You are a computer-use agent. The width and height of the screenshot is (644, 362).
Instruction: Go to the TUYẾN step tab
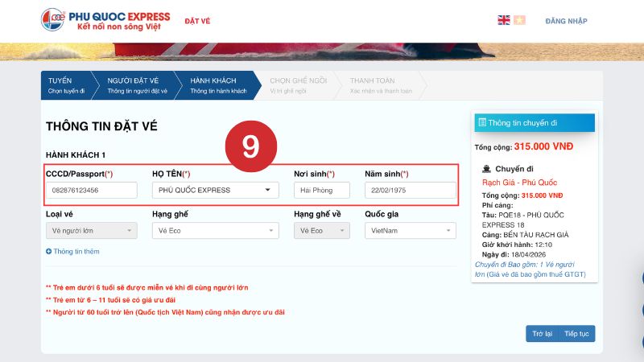click(x=66, y=85)
